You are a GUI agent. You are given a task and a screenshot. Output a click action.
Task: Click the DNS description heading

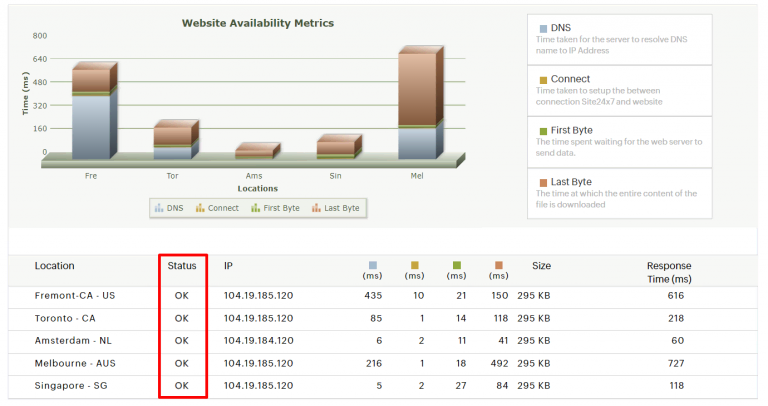561,28
